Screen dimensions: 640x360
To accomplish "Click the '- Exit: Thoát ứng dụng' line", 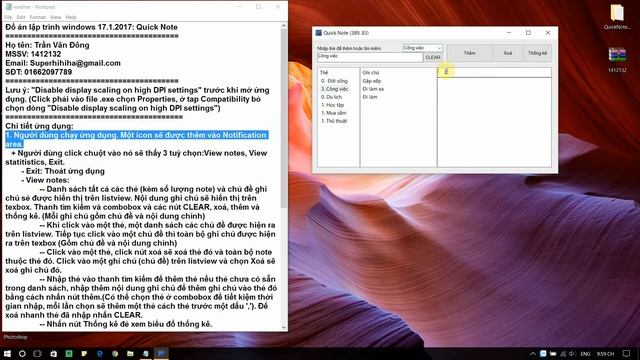I will point(63,171).
